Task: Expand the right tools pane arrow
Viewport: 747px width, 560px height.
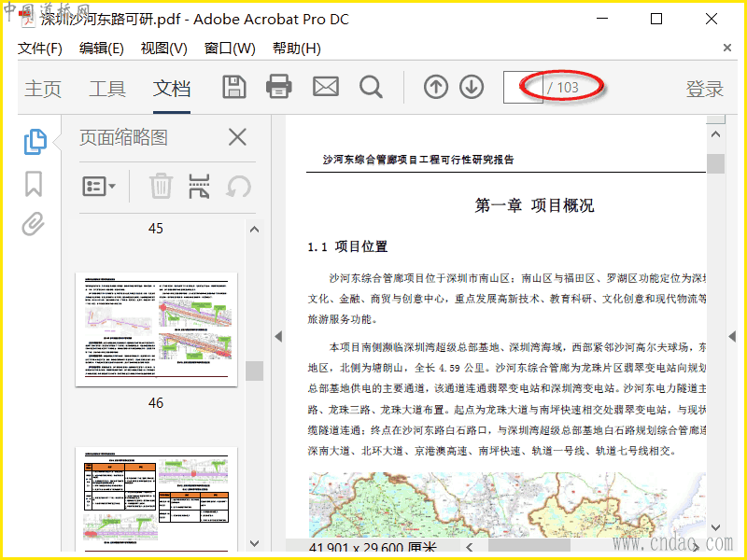Action: coord(732,336)
